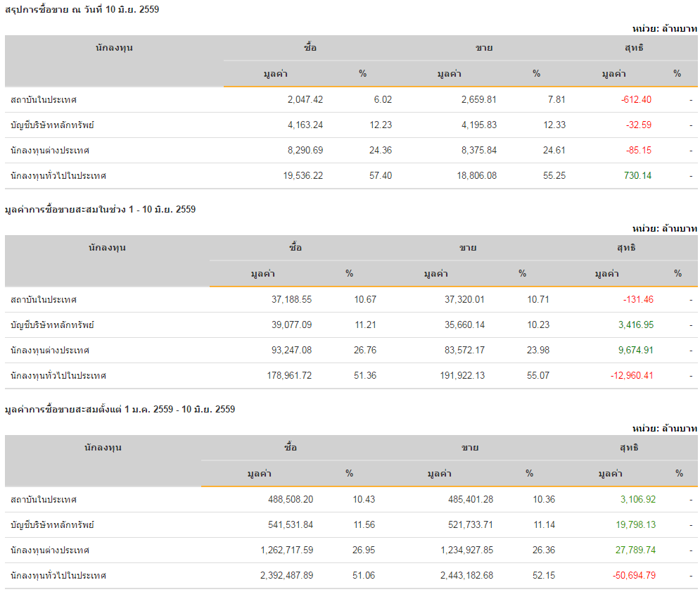This screenshot has height=592, width=700.
Task: Select the buy value "2,392,487.89"
Action: pyautogui.click(x=286, y=577)
